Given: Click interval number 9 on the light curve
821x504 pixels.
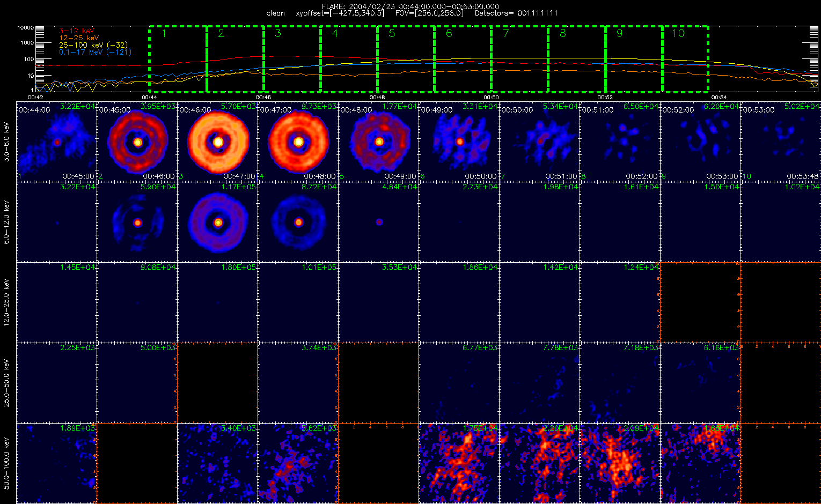Looking at the screenshot, I should click(619, 33).
